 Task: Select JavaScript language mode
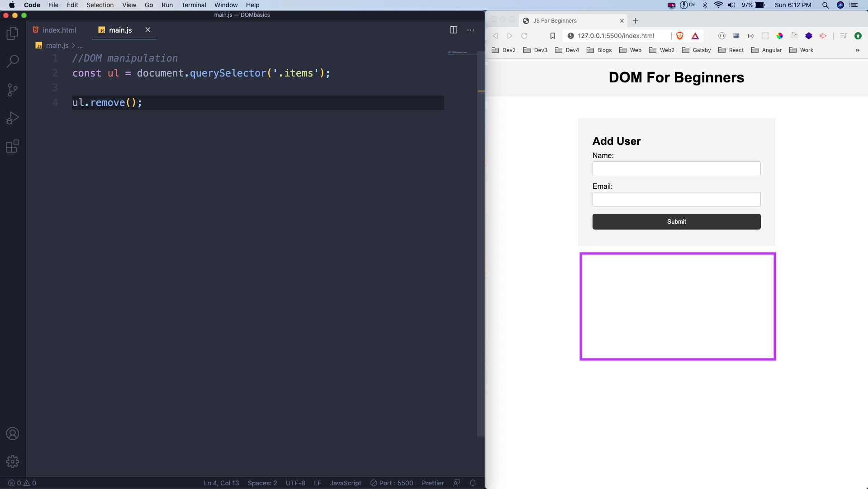(346, 483)
